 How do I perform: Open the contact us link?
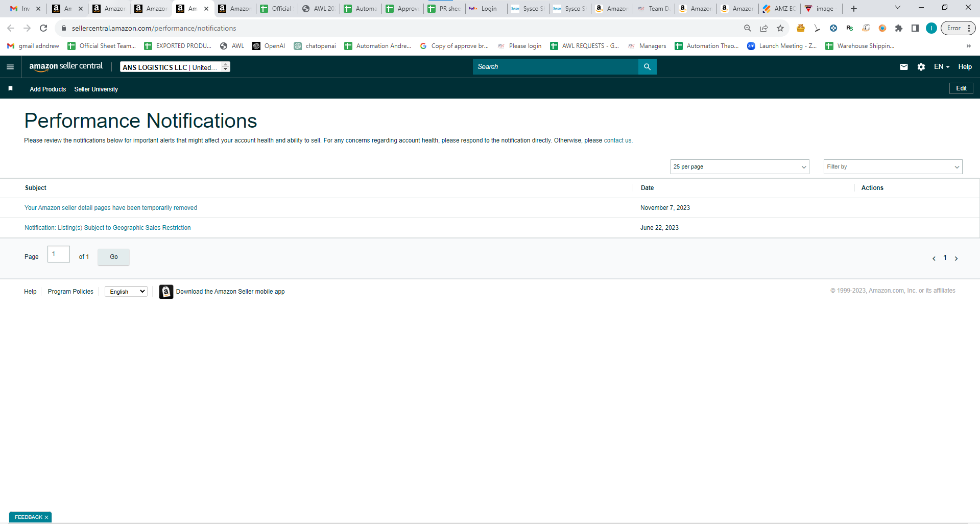coord(617,140)
